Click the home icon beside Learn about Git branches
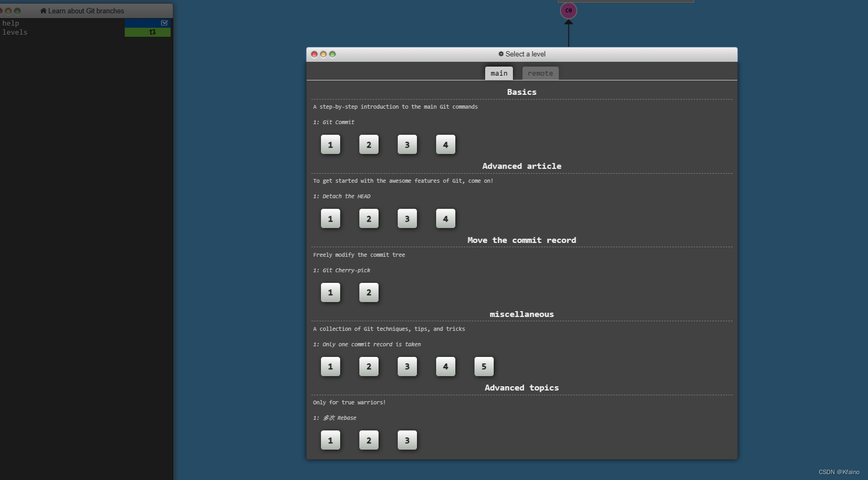 (x=43, y=11)
